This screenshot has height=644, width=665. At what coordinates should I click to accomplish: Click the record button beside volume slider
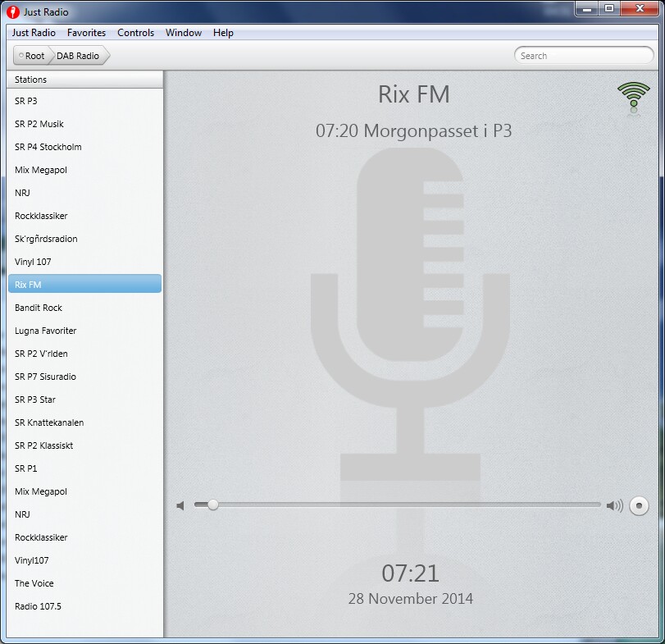(x=639, y=506)
